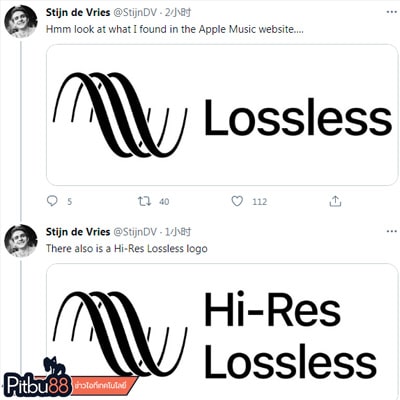
Task: Open @StijnDV handle on first tweet
Action: point(135,13)
